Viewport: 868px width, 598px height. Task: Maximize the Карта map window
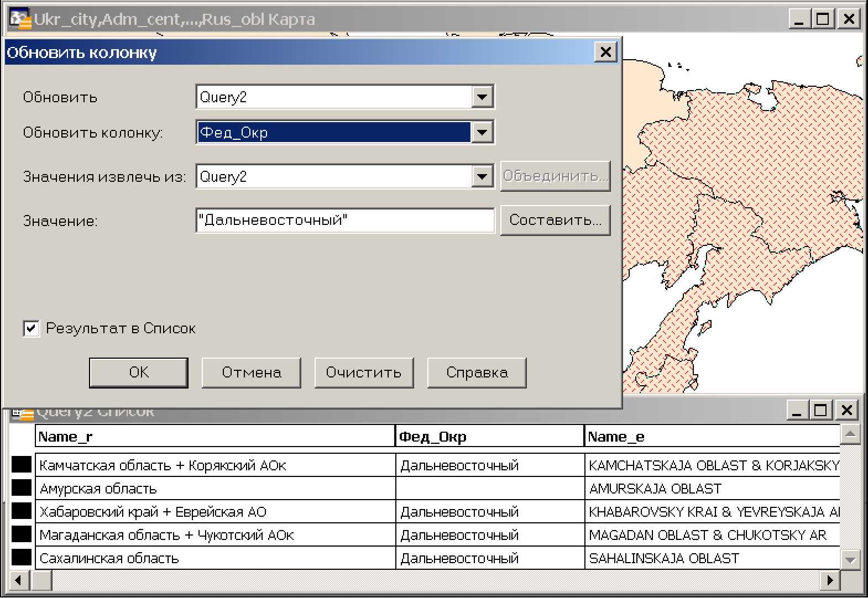pos(823,19)
